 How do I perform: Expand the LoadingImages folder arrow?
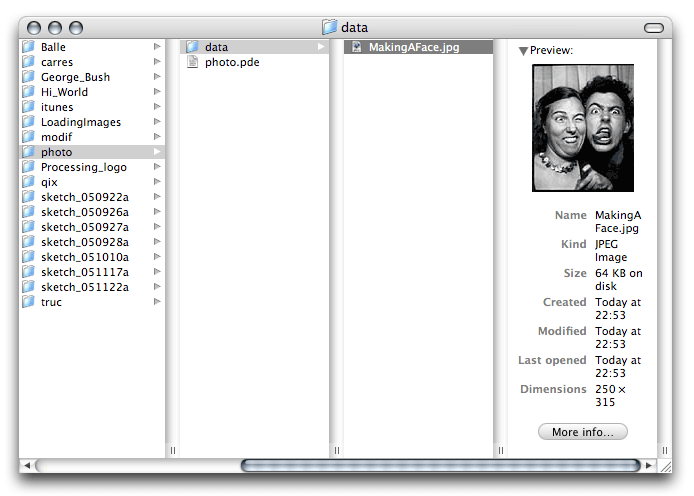[x=157, y=122]
